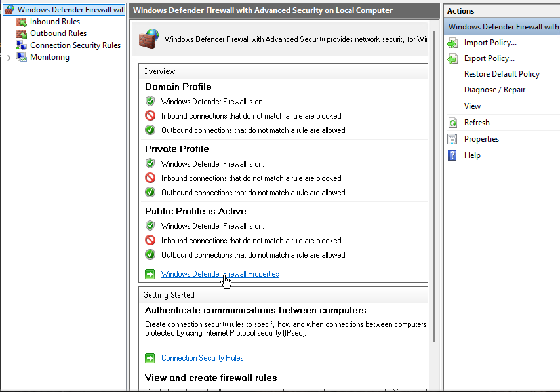560x392 pixels.
Task: Click the Properties icon in Actions pane
Action: pyautogui.click(x=452, y=139)
